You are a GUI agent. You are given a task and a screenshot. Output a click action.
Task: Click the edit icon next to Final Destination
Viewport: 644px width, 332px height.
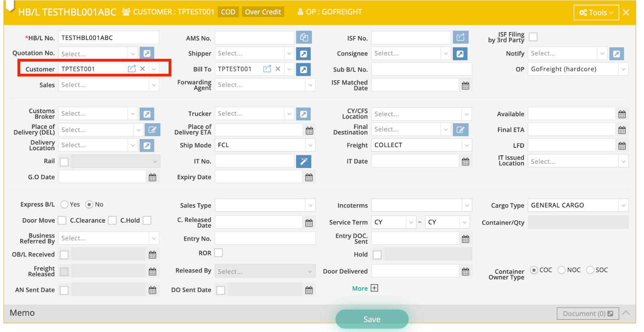coord(460,130)
